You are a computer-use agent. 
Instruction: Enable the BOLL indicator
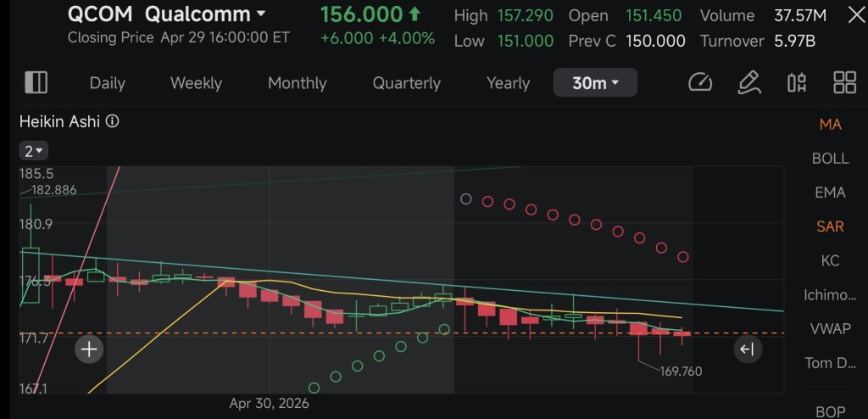coord(830,159)
